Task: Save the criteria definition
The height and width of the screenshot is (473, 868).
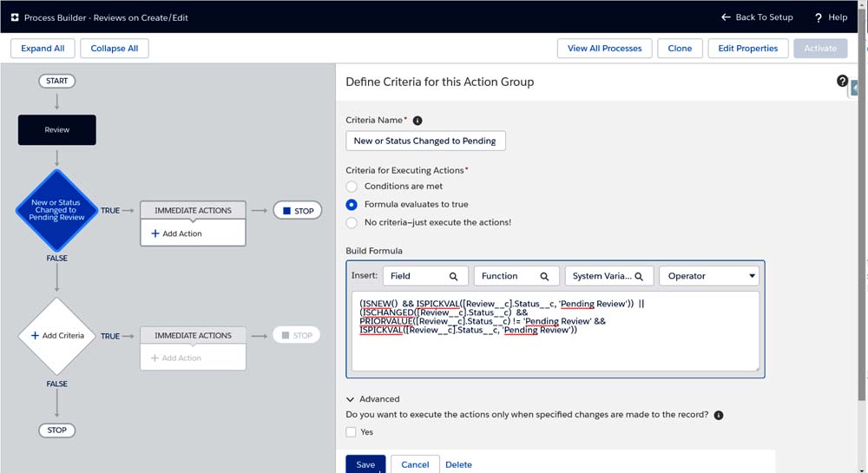Action: pos(365,464)
